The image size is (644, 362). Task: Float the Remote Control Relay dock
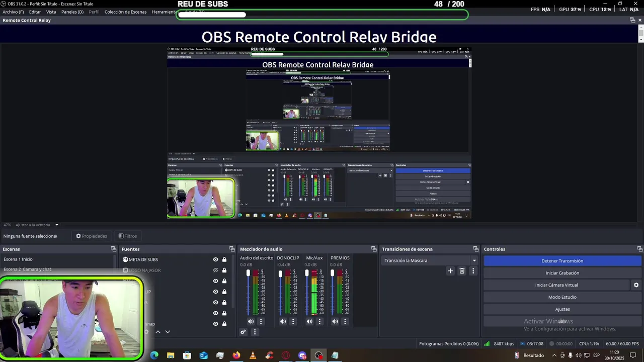[632, 20]
